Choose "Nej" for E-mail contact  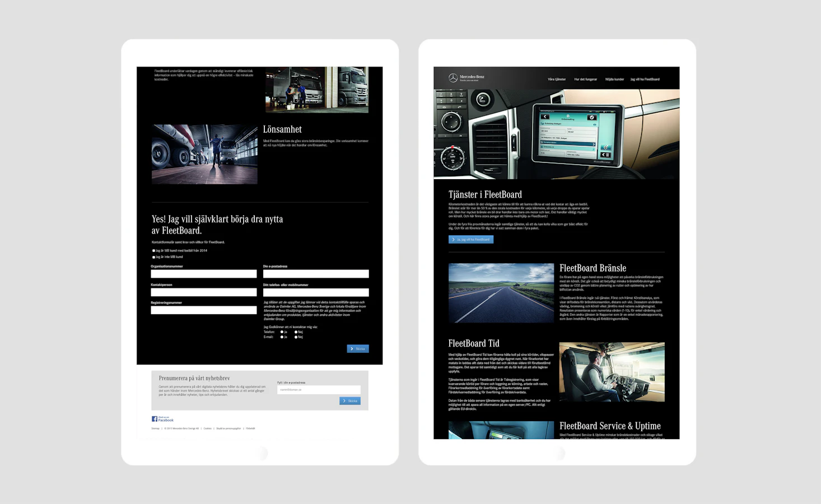point(296,337)
